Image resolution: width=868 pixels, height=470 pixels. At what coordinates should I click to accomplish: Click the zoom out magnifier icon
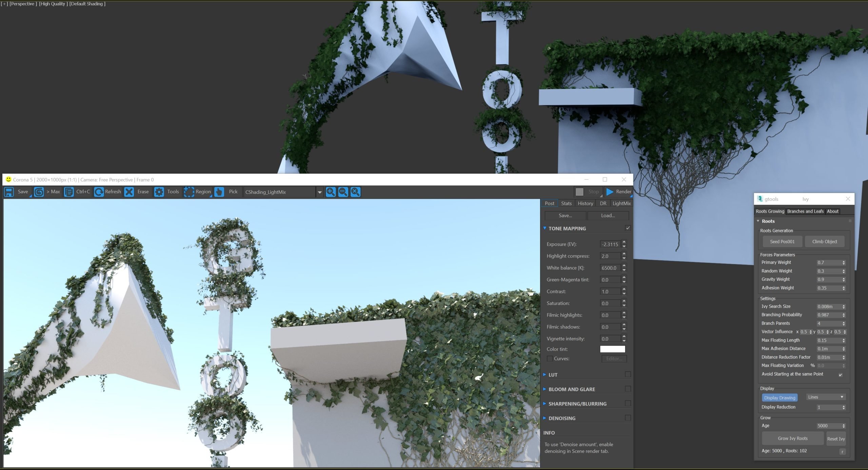click(x=343, y=192)
